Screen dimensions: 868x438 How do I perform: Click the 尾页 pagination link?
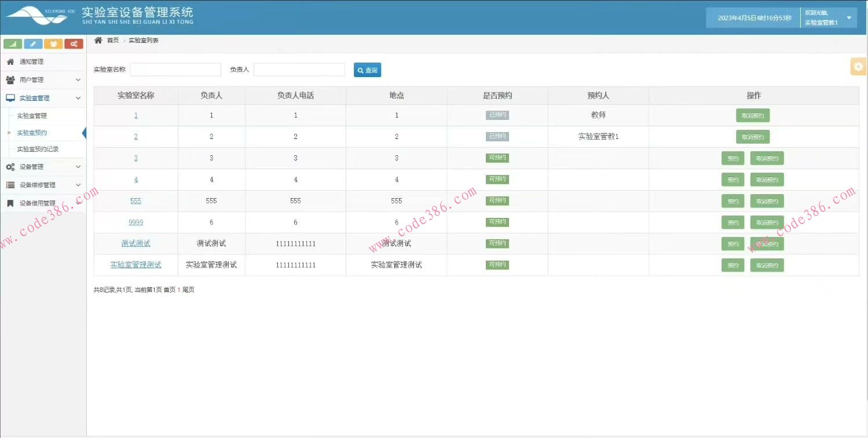click(188, 290)
